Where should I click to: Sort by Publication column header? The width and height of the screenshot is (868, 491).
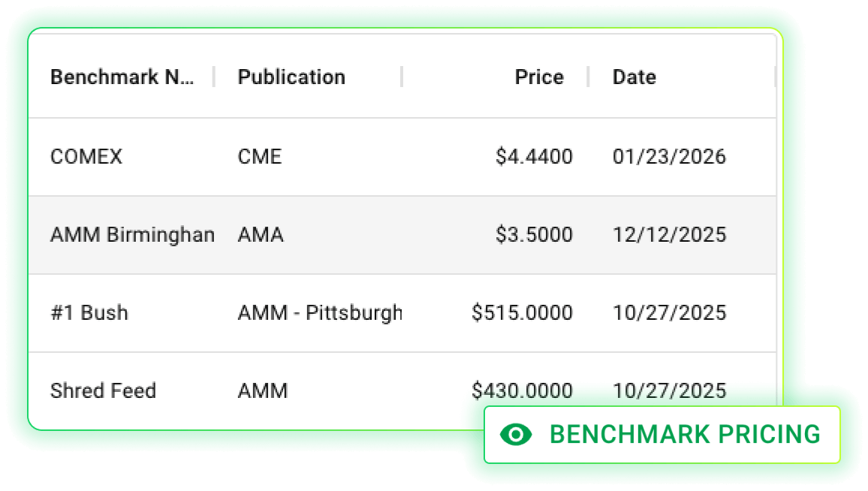click(x=291, y=77)
